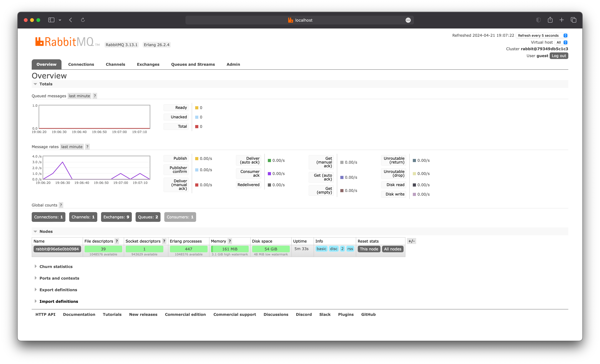Open the Refresh every 5 seconds dropdown
The image size is (600, 364).
542,36
